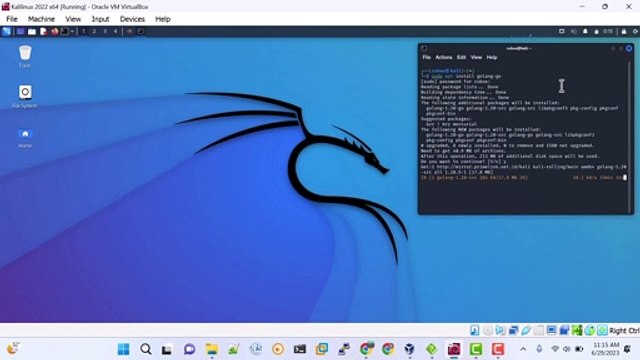640x360 pixels.
Task: Open VirtualBox File menu
Action: point(12,19)
